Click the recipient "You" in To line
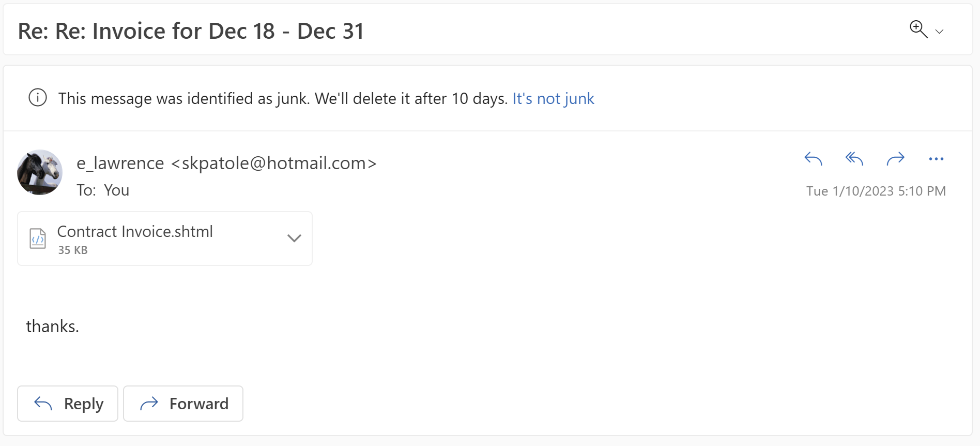980x446 pixels. coord(116,190)
